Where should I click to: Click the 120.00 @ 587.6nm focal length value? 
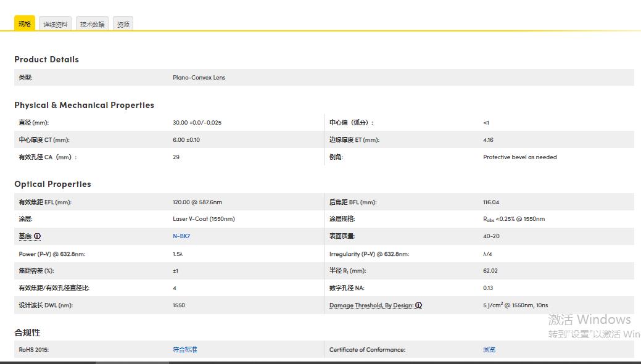point(197,202)
